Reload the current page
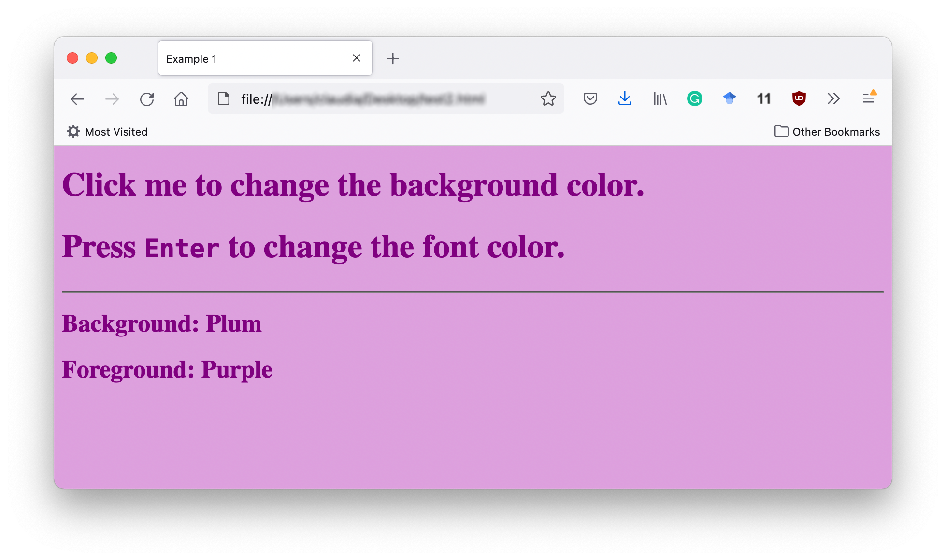 pyautogui.click(x=147, y=99)
